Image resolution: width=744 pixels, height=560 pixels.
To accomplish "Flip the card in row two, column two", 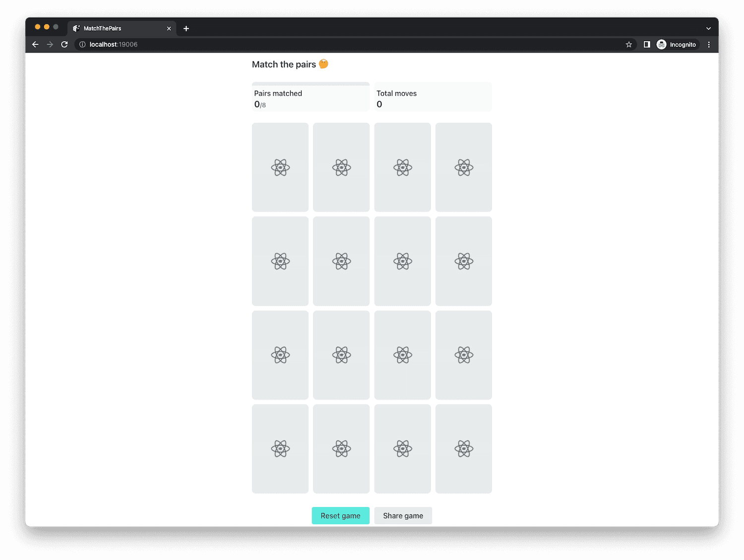I will [x=341, y=261].
